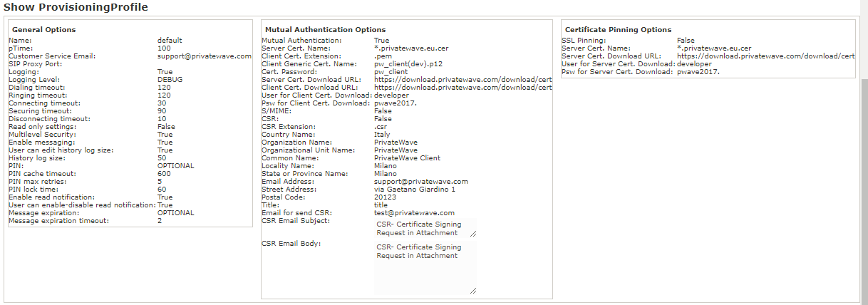Click the Organizational Unit Name label
The width and height of the screenshot is (868, 305).
(x=308, y=150)
